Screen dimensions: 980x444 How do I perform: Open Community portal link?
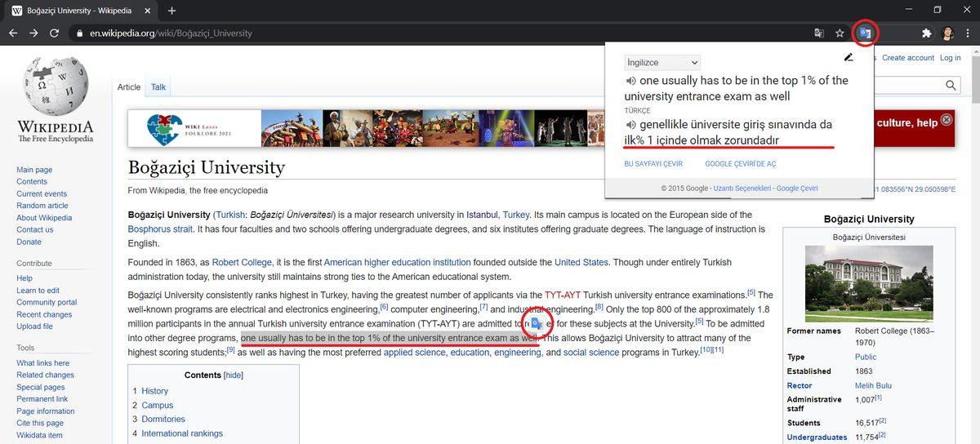click(x=47, y=302)
